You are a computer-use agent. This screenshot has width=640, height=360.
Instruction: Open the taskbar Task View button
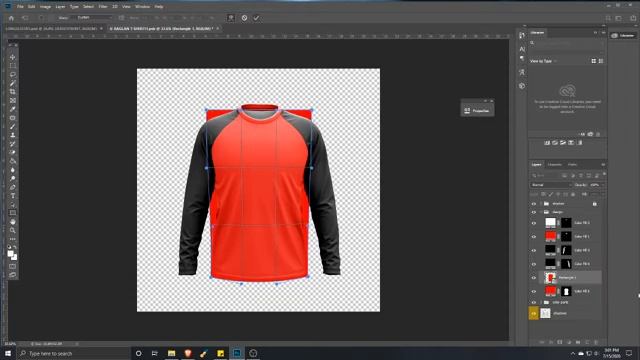click(x=155, y=353)
